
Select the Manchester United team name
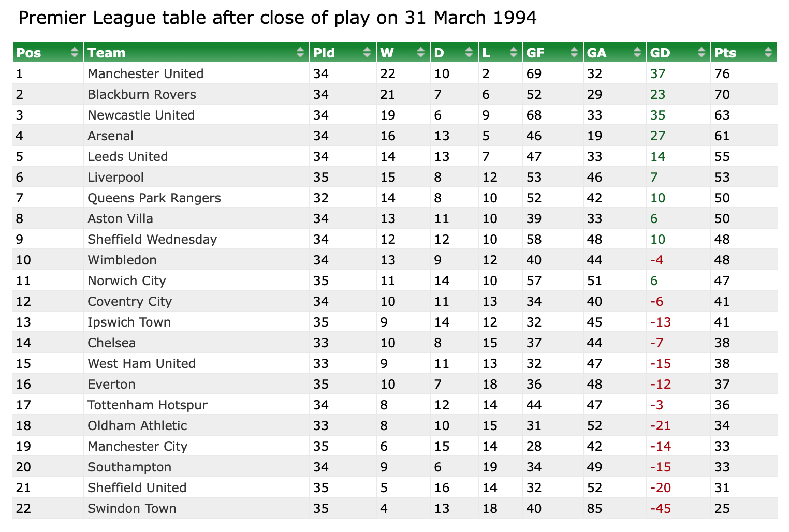click(145, 73)
